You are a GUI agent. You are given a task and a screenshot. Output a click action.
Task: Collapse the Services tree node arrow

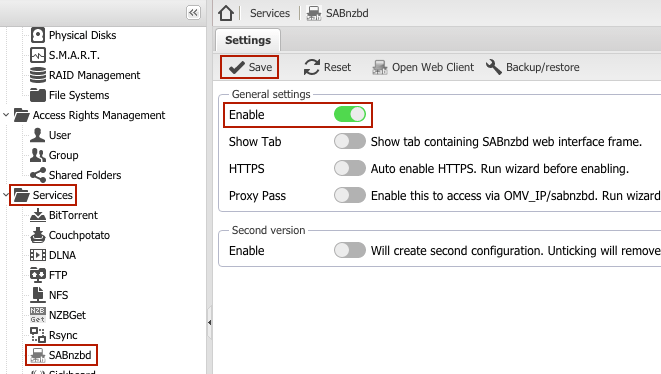pos(6,195)
